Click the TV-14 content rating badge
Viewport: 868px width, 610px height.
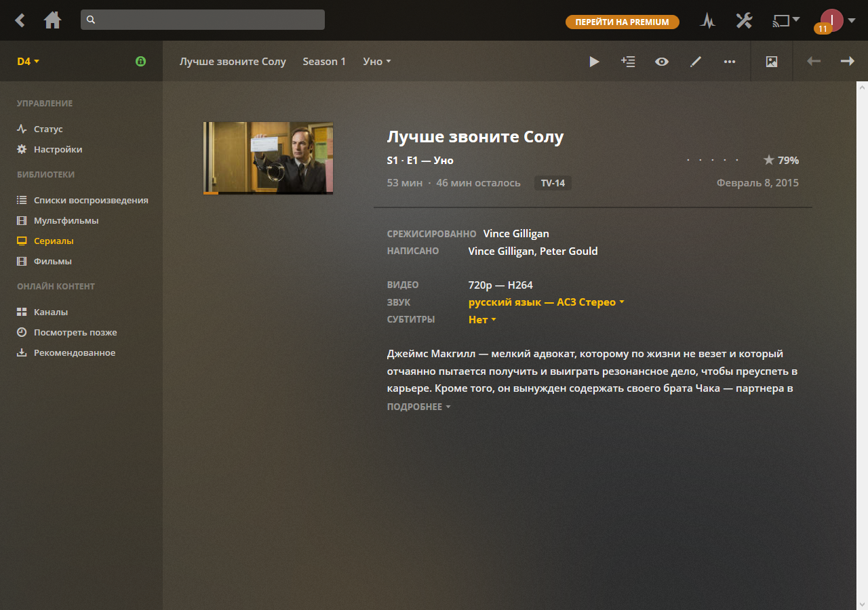pyautogui.click(x=553, y=183)
